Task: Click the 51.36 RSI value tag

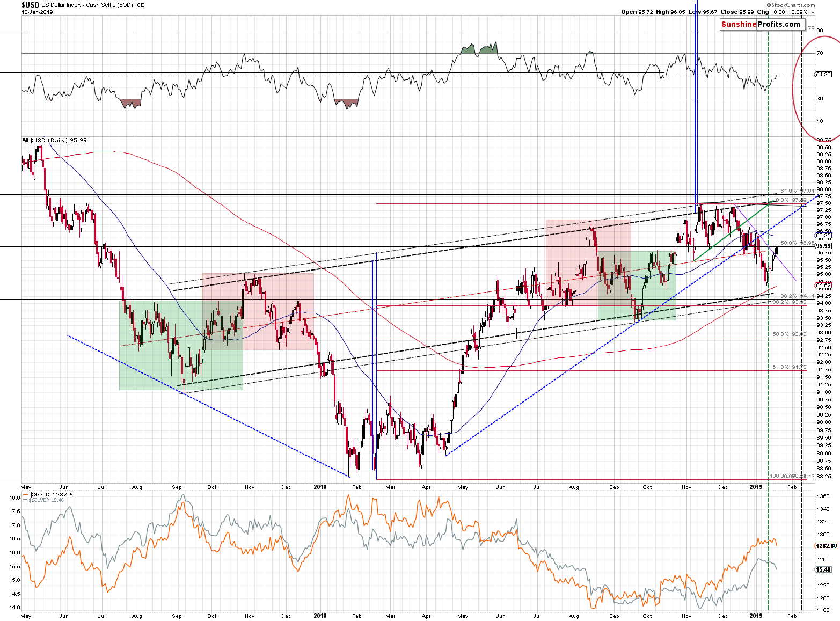Action: pos(823,75)
